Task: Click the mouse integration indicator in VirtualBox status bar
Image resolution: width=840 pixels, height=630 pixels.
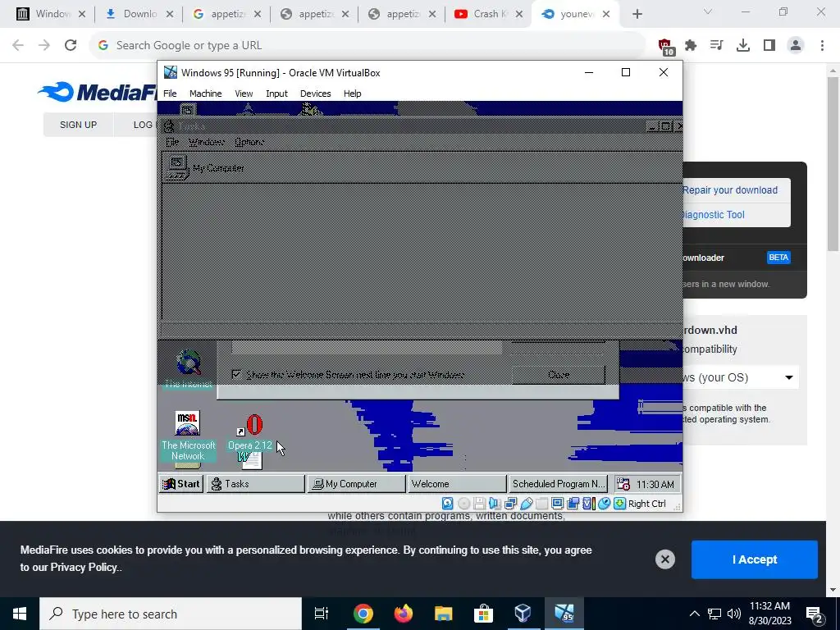Action: (604, 504)
